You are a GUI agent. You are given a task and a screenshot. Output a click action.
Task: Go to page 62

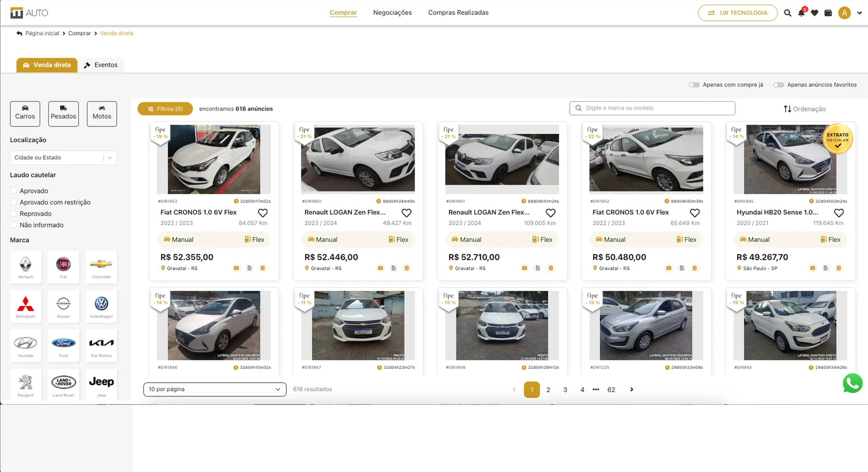coord(611,390)
